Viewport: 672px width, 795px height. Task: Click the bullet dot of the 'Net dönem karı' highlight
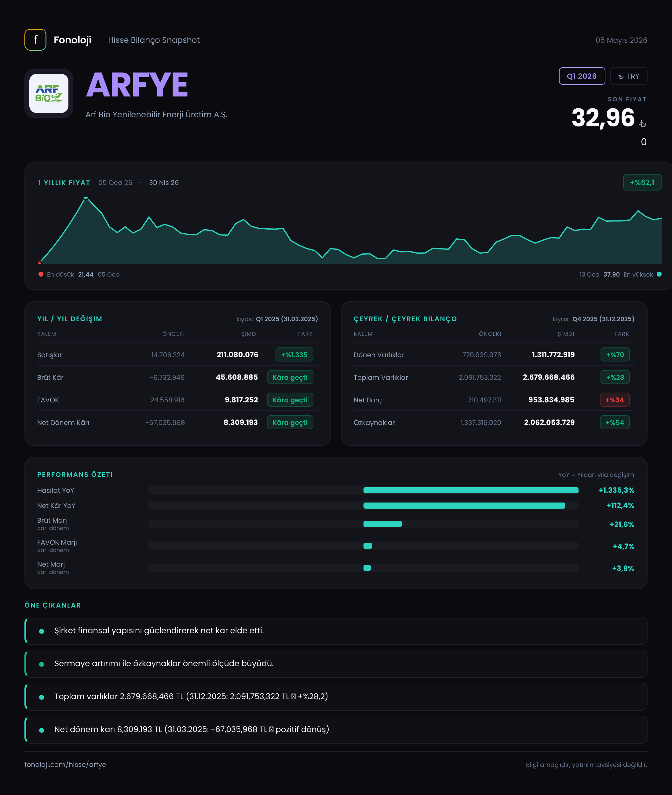click(42, 730)
